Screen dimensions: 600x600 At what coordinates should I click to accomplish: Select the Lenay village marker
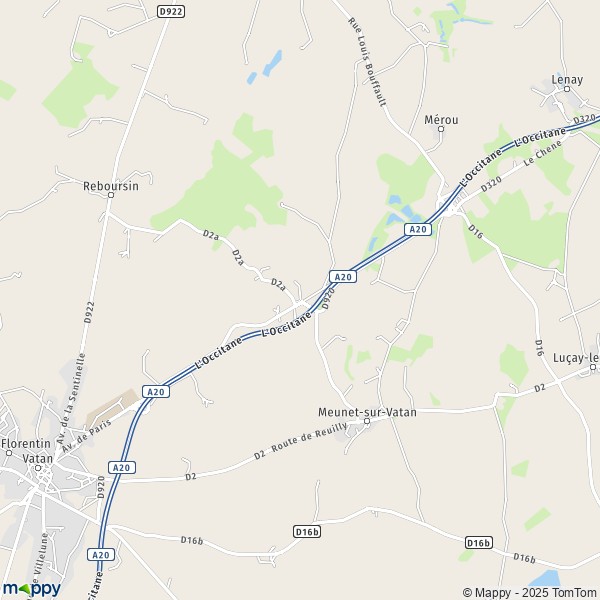[x=567, y=89]
